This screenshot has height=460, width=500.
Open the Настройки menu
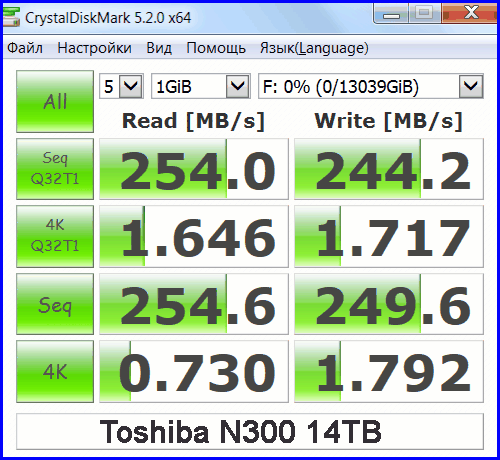94,48
